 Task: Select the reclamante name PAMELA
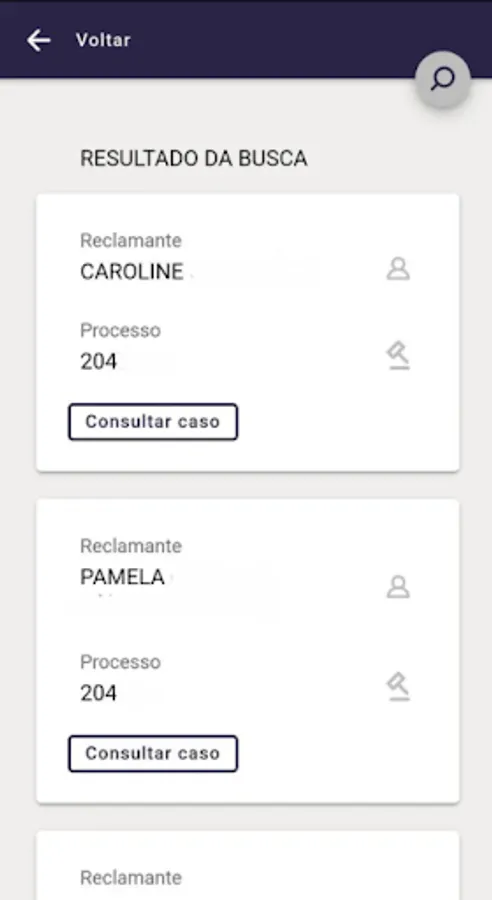click(x=122, y=577)
